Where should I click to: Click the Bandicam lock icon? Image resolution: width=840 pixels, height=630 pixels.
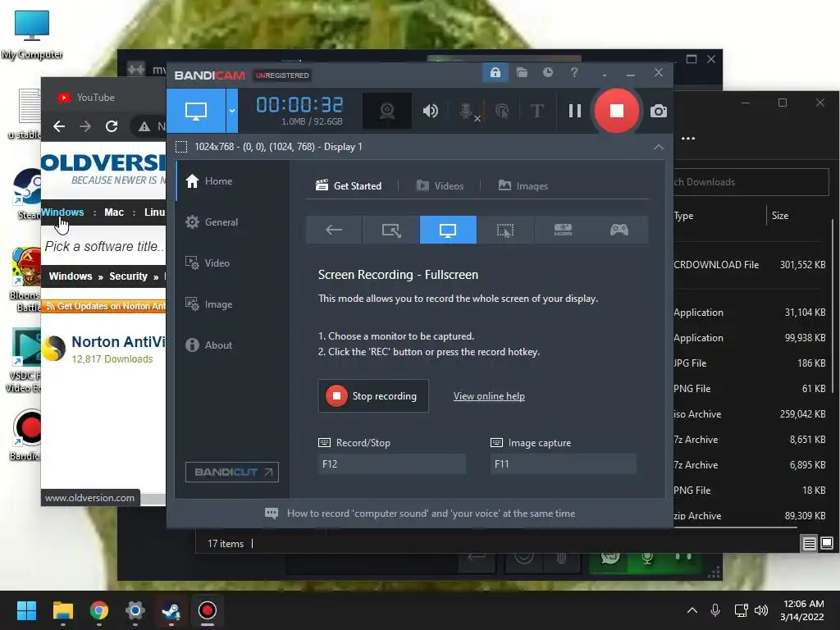(495, 72)
